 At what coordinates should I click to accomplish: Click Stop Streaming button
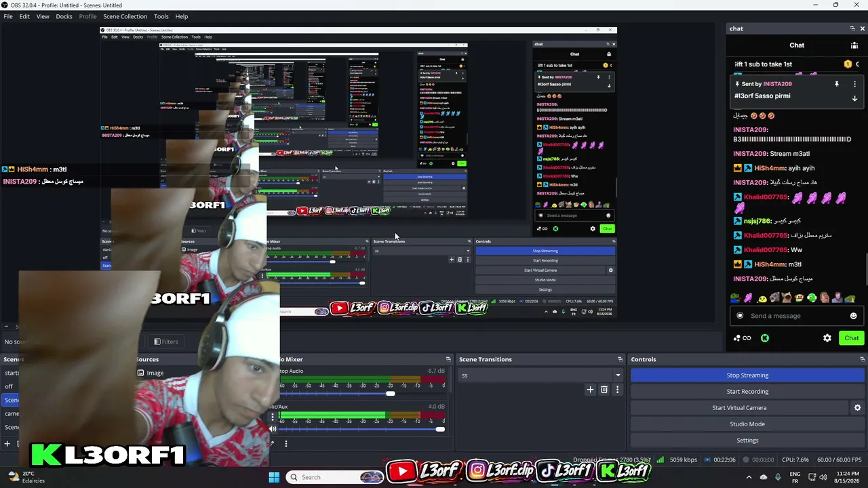[747, 375]
